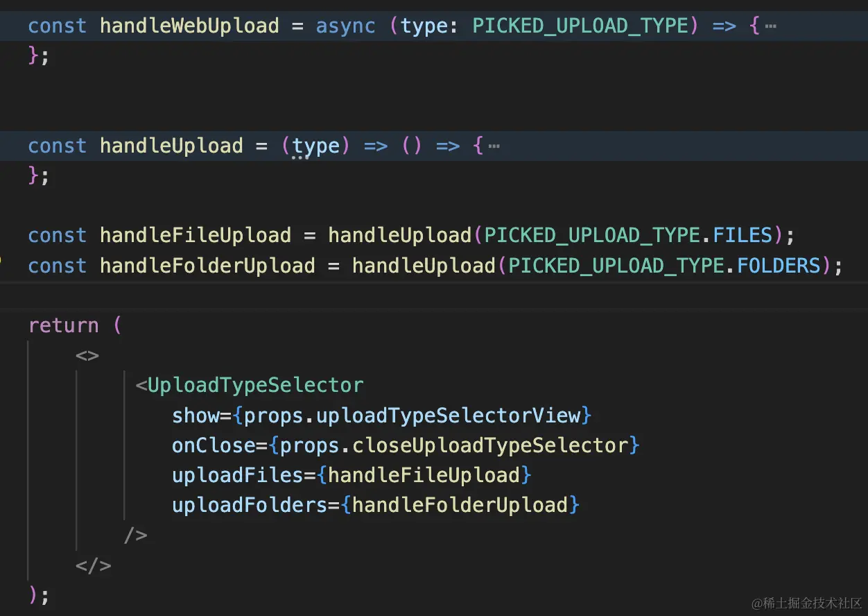Click handleUpload call on the handleFolderUpload line

424,266
